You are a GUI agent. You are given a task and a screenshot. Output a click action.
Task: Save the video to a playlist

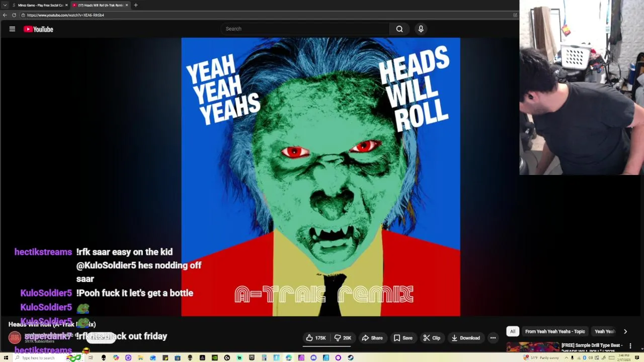pyautogui.click(x=404, y=338)
